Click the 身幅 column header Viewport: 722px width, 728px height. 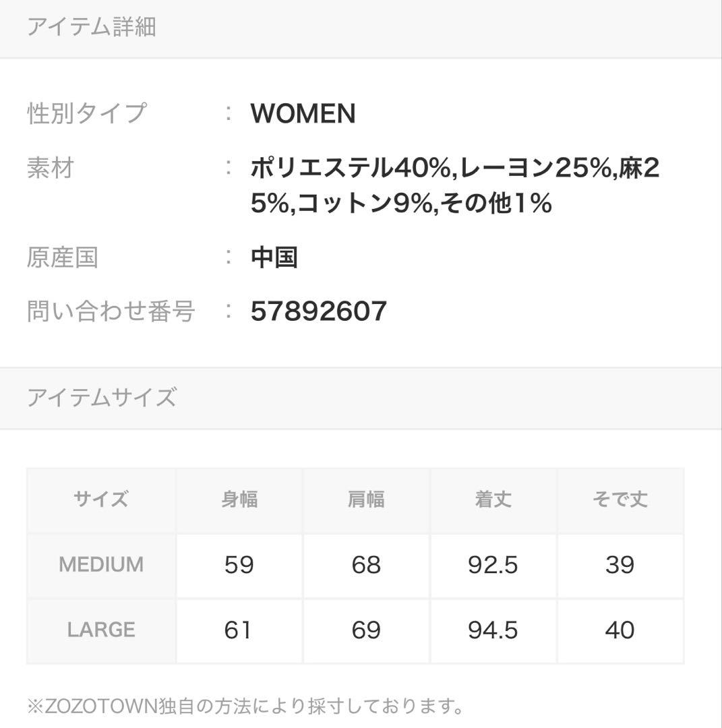tap(239, 500)
